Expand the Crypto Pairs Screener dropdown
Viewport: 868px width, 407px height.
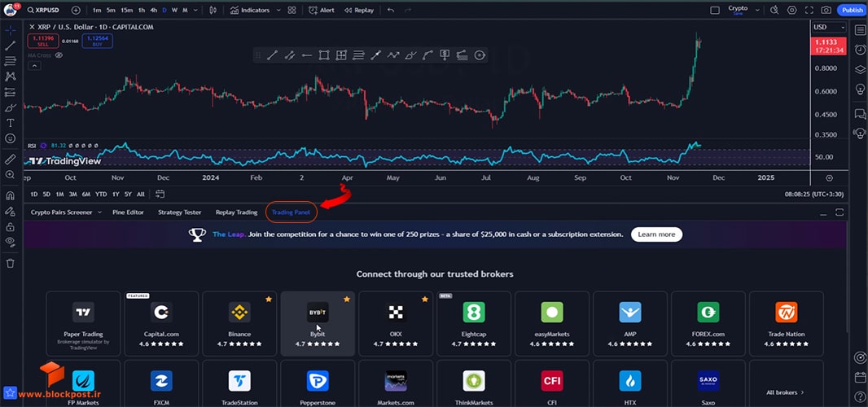point(99,212)
